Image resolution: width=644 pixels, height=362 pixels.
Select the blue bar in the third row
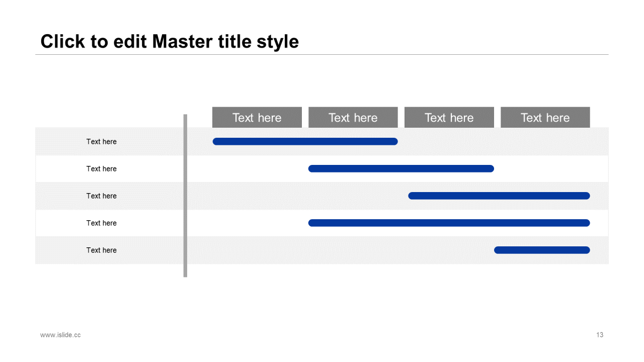tap(499, 196)
